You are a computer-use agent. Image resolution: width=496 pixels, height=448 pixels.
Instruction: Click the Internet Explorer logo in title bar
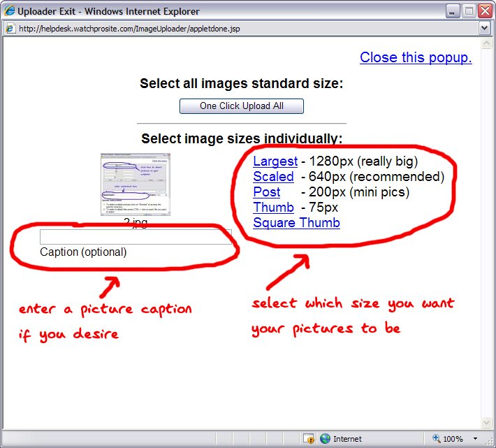[9, 11]
